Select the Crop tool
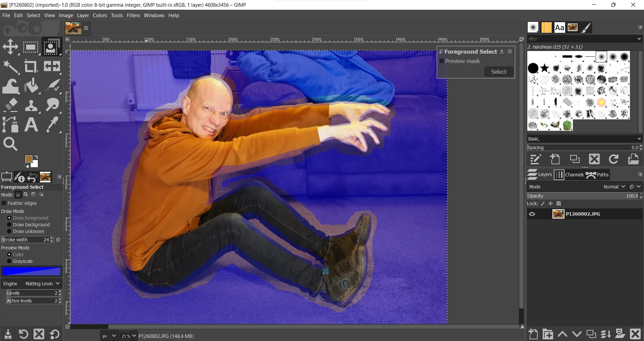 click(31, 66)
